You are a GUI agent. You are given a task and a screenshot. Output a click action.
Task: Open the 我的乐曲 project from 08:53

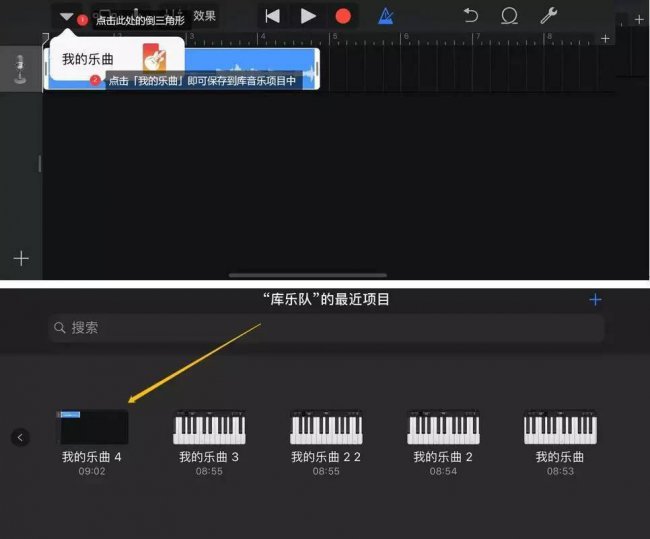click(560, 427)
